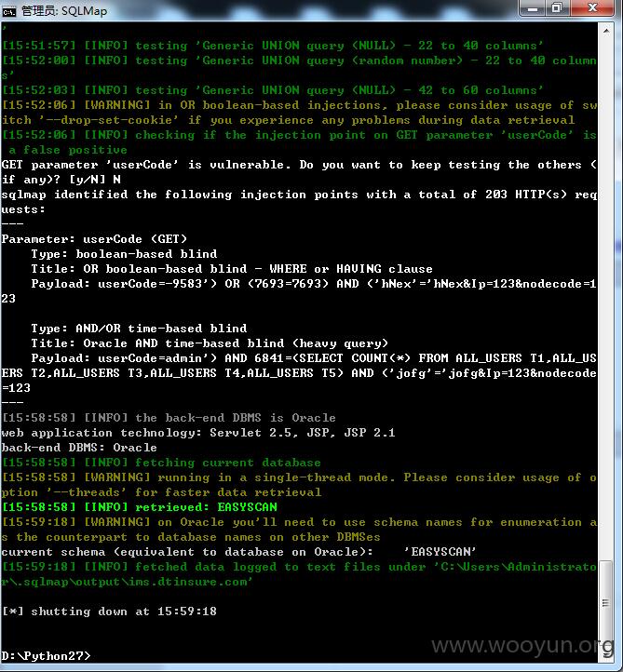Image resolution: width=623 pixels, height=672 pixels.
Task: Click the '--drop-set-cookie' warning line
Action: (288, 120)
